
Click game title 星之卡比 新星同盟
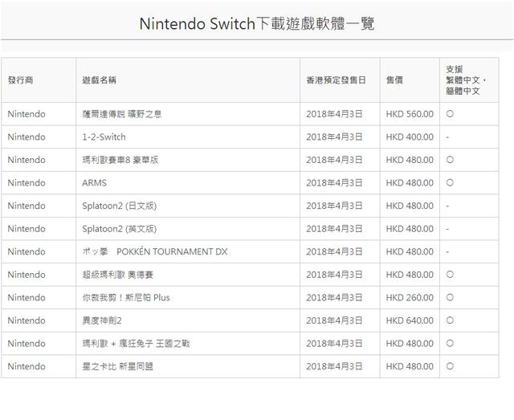tap(118, 366)
